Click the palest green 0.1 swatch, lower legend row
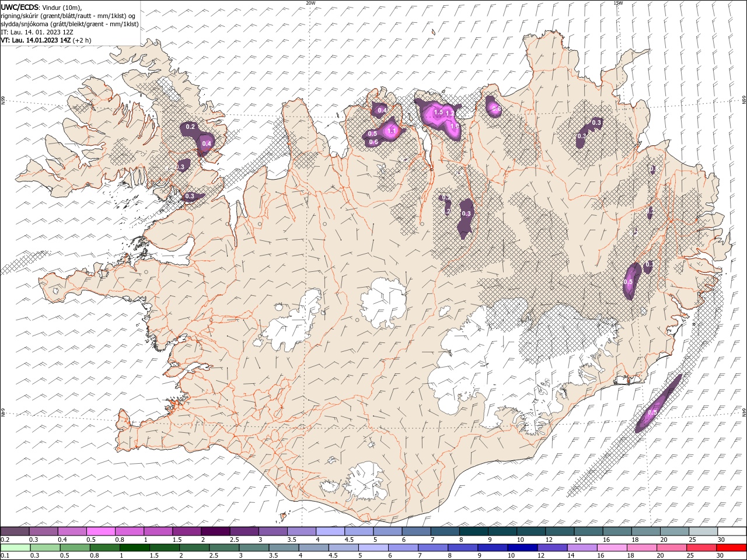The width and height of the screenshot is (747, 560). tap(15, 548)
